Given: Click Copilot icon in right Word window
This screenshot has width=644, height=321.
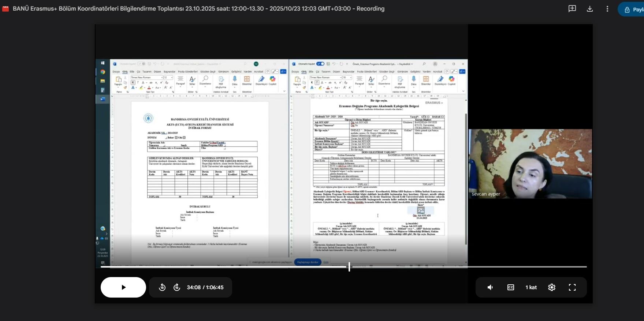Looking at the screenshot, I should pos(451,79).
